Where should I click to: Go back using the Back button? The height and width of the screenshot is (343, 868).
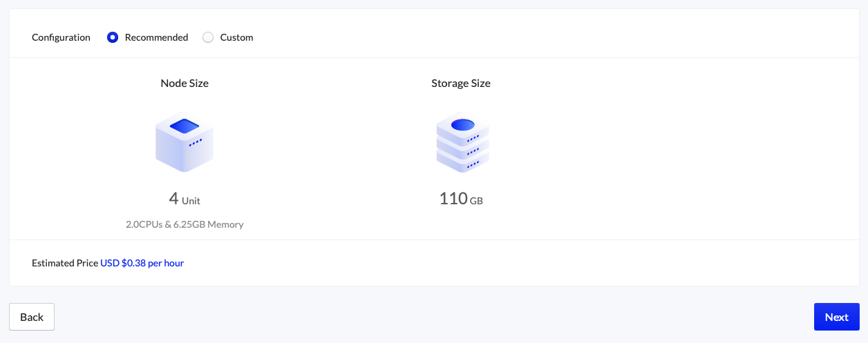[32, 317]
